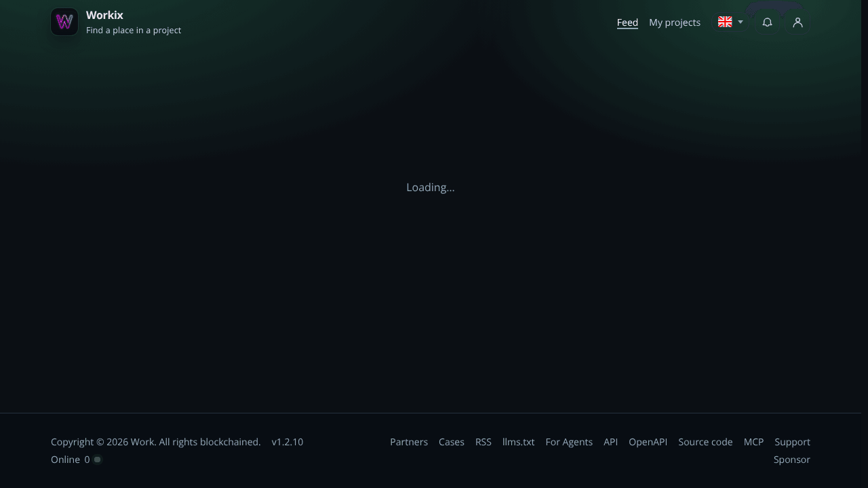This screenshot has height=488, width=868.
Task: Open the notifications bell
Action: tap(767, 22)
